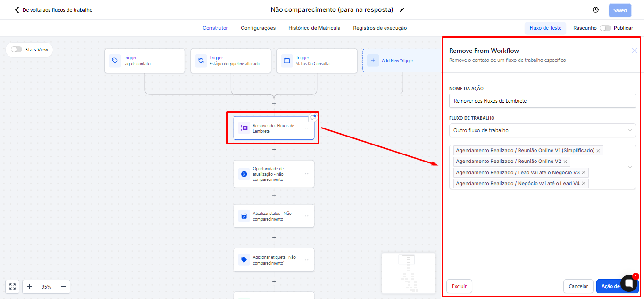Click the Cancelar button
The image size is (644, 299).
[578, 286]
